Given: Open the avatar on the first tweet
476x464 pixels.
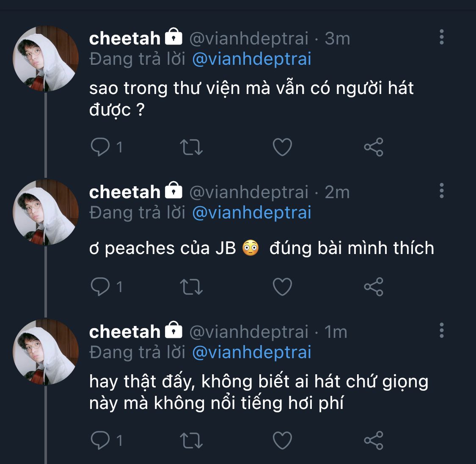Looking at the screenshot, I should click(x=46, y=59).
